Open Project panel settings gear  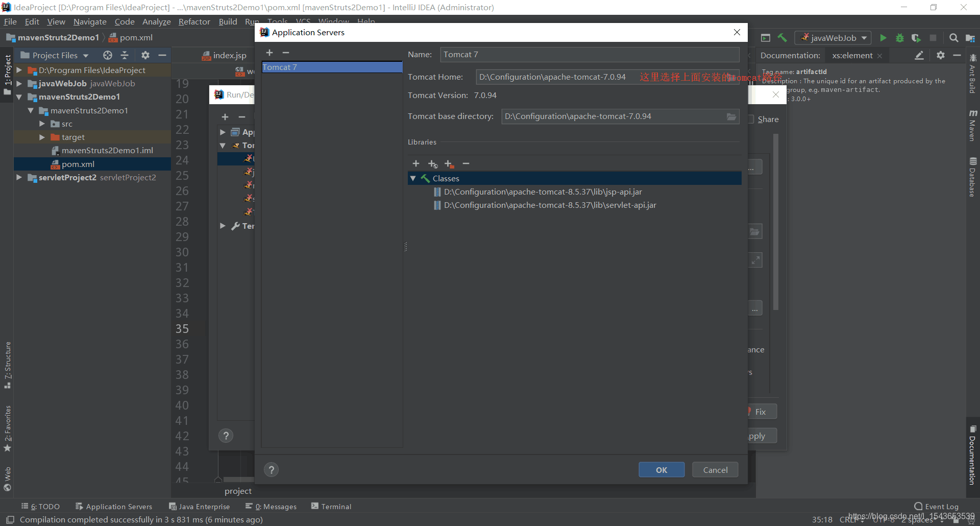[145, 55]
